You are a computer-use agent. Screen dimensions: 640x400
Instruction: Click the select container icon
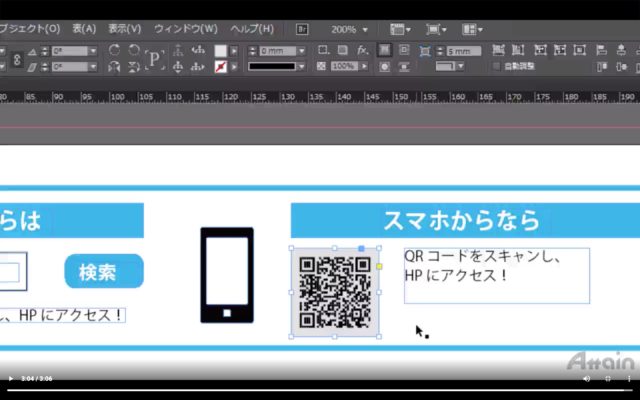click(178, 50)
